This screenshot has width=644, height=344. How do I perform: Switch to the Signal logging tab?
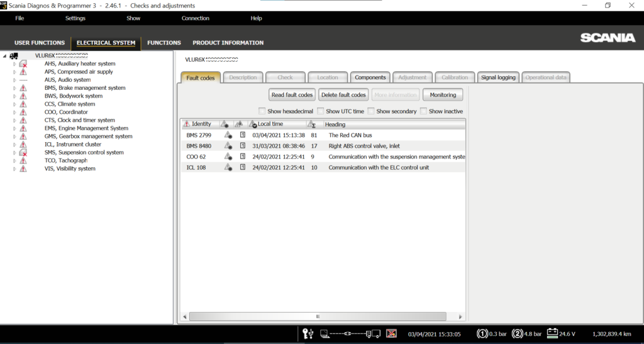pyautogui.click(x=498, y=77)
